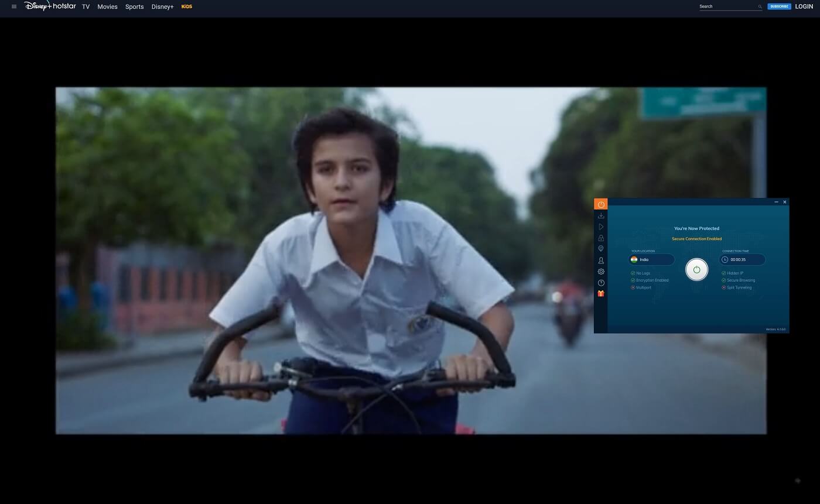Screen dimensions: 820x504
Task: Open the download section in VPN sidebar
Action: [601, 215]
